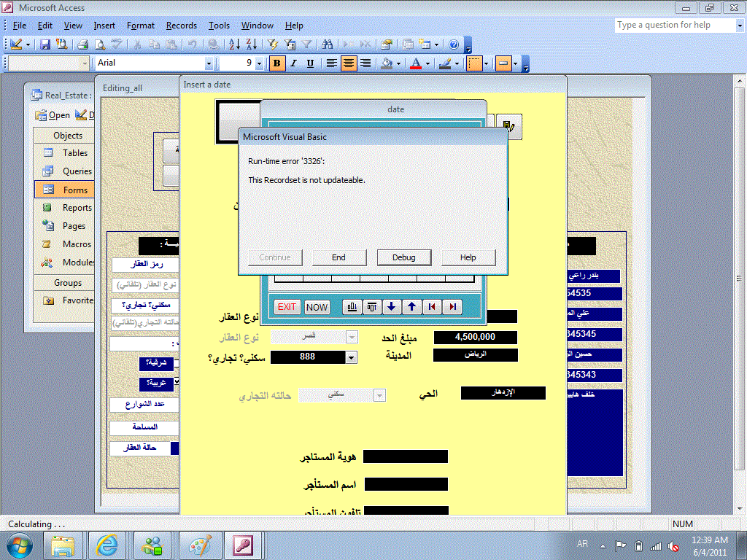Screen dimensions: 747x560
Task: Open Design View icon in toolbar
Action: (16, 44)
